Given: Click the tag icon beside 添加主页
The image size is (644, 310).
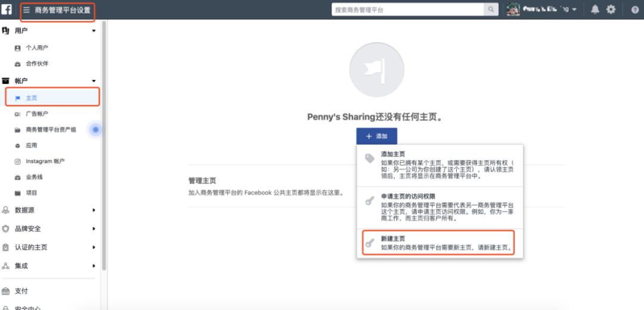Looking at the screenshot, I should [x=370, y=159].
